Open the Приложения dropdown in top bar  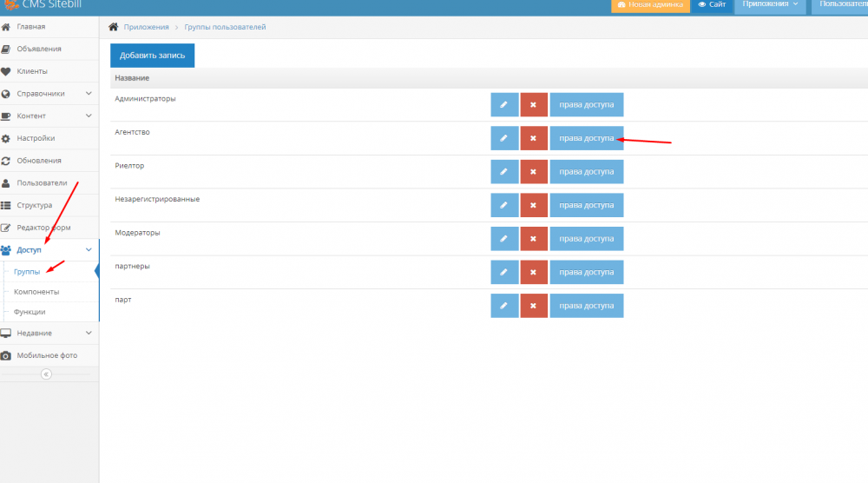[770, 5]
